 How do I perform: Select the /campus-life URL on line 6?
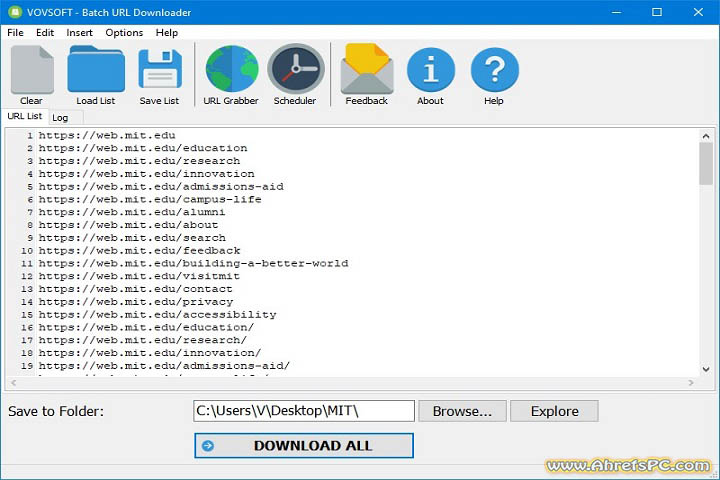click(x=150, y=200)
